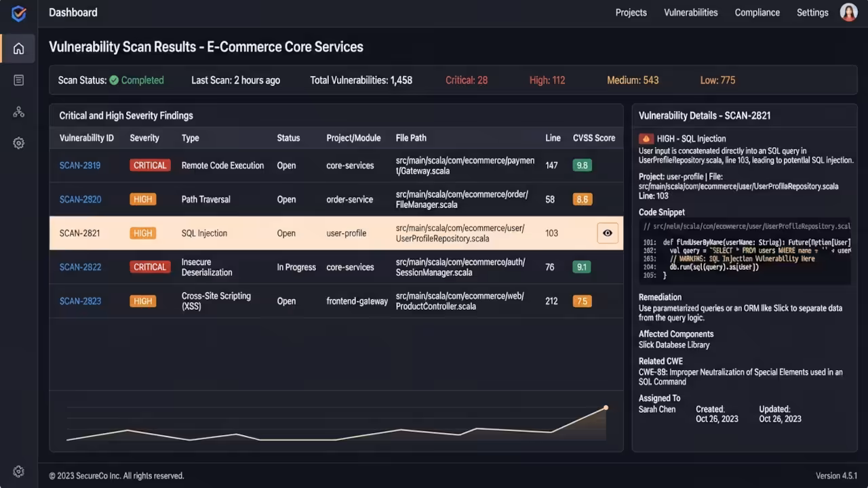The height and width of the screenshot is (488, 868).
Task: Sort by Vulnerability ID column header
Action: [x=87, y=138]
